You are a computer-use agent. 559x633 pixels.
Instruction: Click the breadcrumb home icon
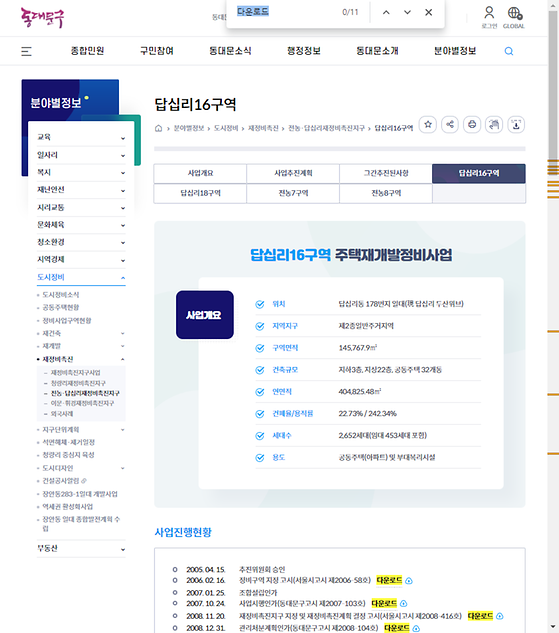click(158, 128)
